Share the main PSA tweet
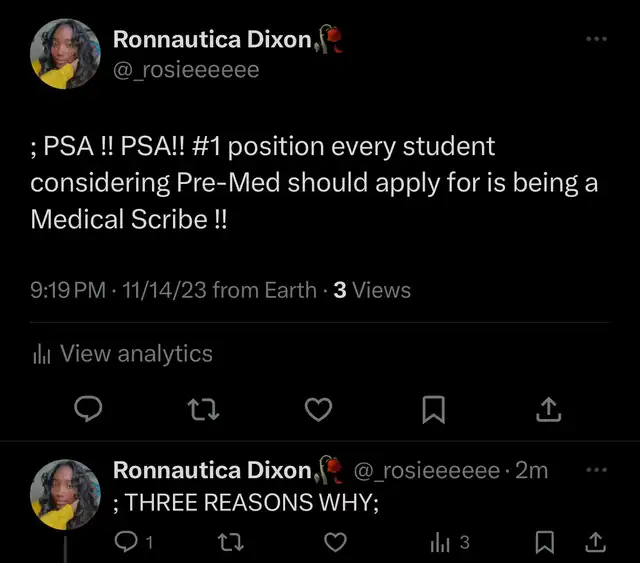Image resolution: width=640 pixels, height=563 pixels. pyautogui.click(x=549, y=409)
